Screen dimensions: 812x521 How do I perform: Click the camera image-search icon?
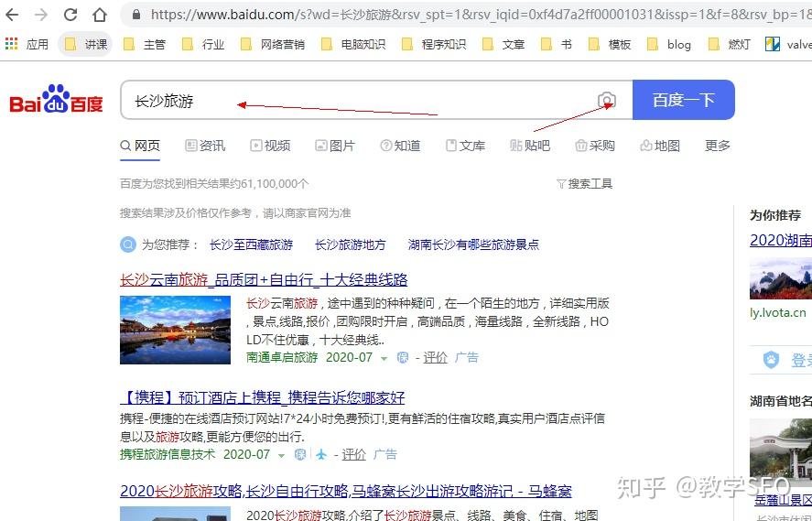[607, 101]
